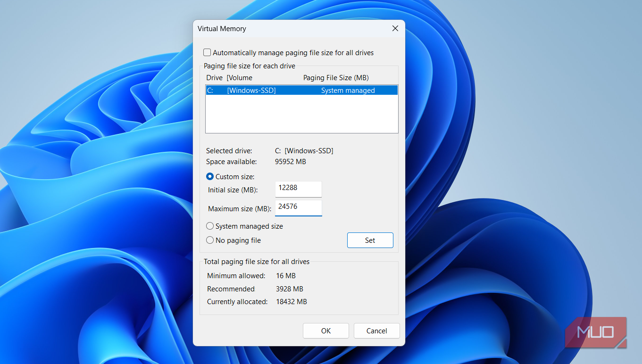Confirm with the OK button
642x364 pixels.
pyautogui.click(x=326, y=331)
